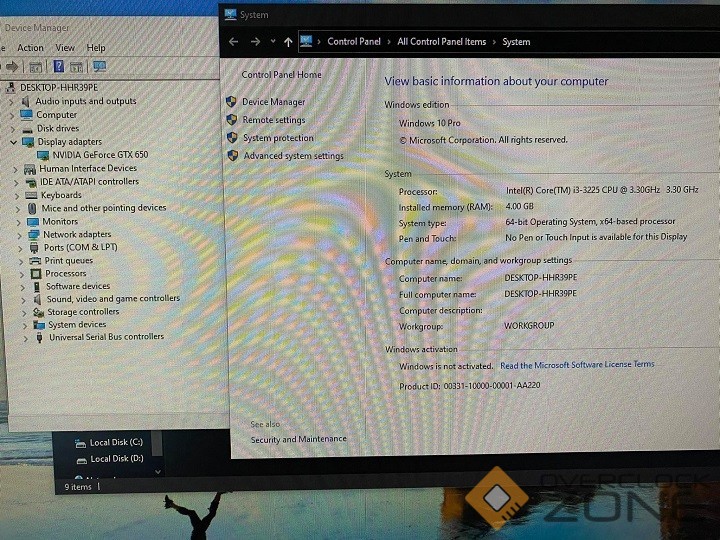Open Remote settings link

[274, 120]
